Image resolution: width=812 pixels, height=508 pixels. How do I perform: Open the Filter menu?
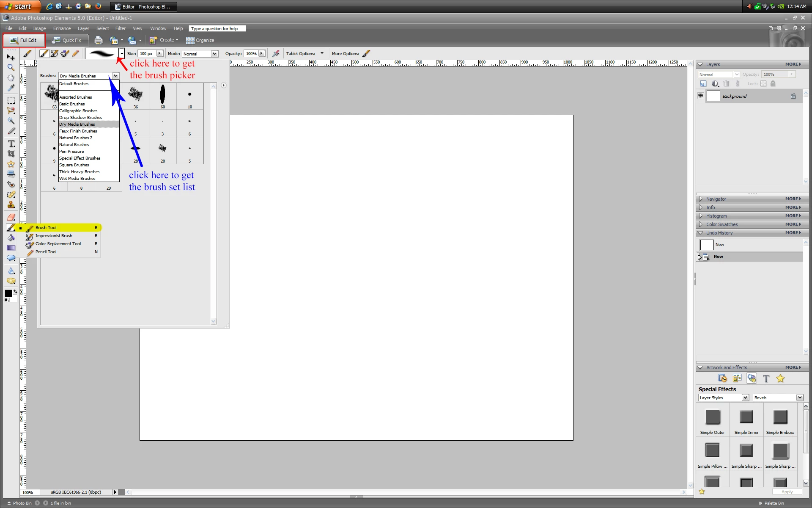121,28
